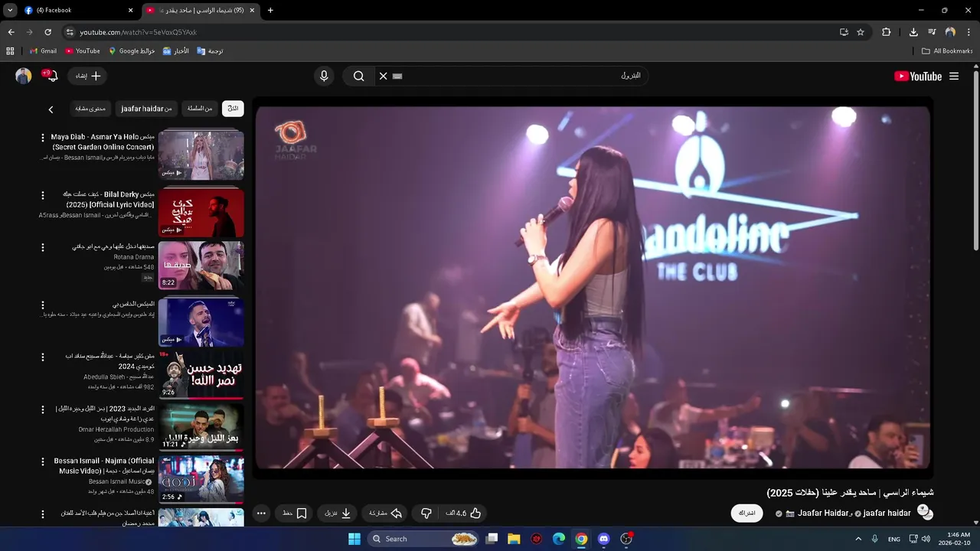Screen dimensions: 980x551
Task: Open Gmail bookmark
Action: (43, 51)
